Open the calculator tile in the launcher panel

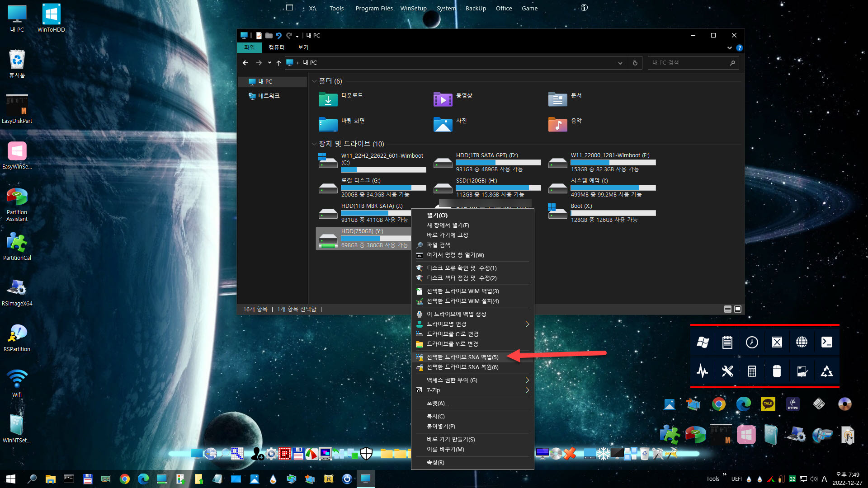752,371
